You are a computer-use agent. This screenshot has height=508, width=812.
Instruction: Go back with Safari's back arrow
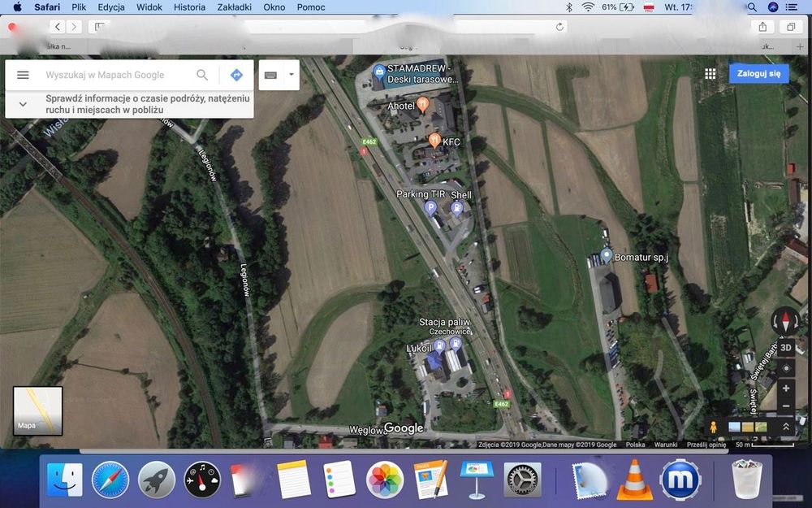[58, 27]
